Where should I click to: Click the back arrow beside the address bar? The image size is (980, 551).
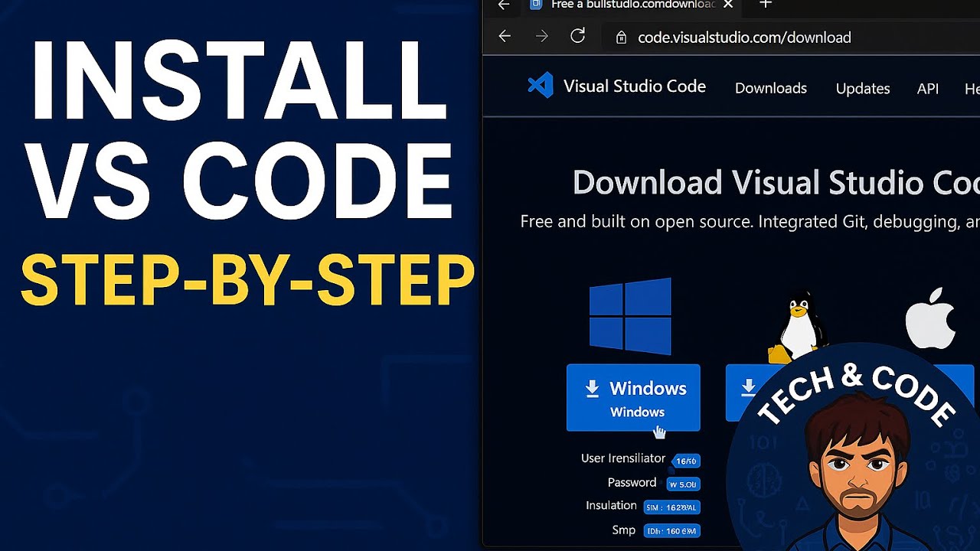505,37
